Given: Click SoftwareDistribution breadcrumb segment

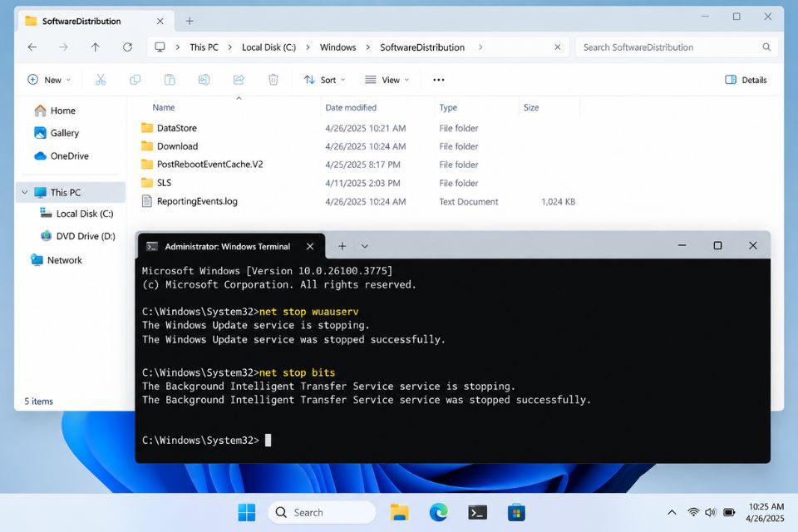Looking at the screenshot, I should (422, 47).
